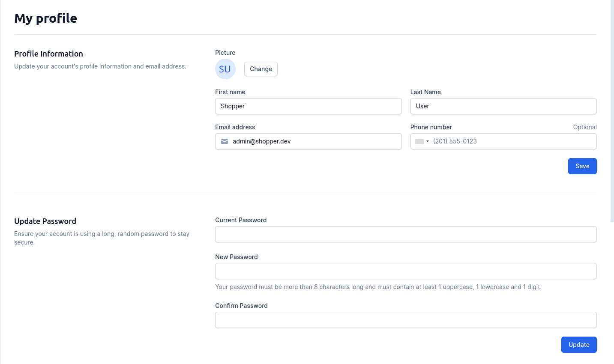Click the Confirm Password label
Screen dimensions: 614x364
(241, 306)
